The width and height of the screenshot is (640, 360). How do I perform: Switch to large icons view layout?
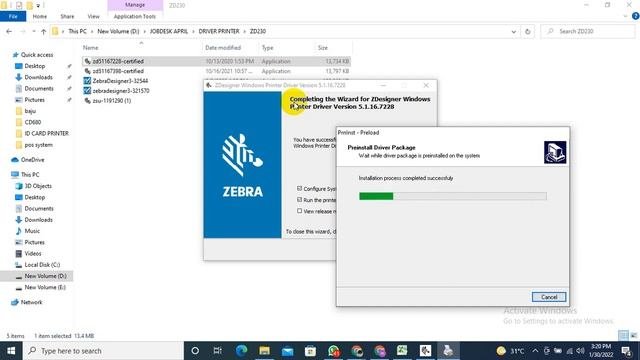[x=634, y=336]
